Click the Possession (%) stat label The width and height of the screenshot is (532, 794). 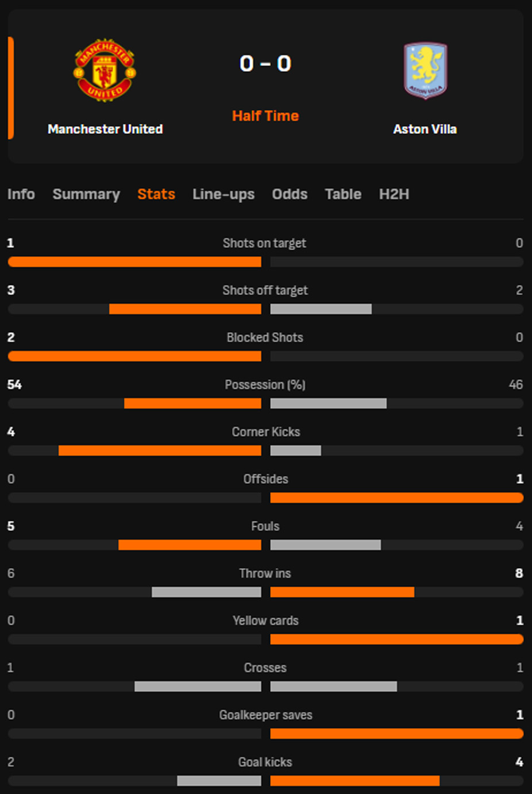[265, 385]
